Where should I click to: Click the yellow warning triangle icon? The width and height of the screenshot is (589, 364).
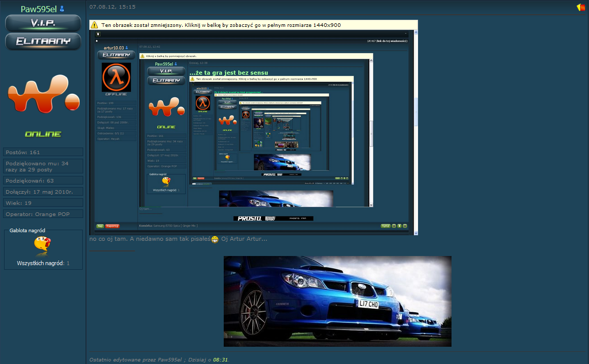coord(94,25)
